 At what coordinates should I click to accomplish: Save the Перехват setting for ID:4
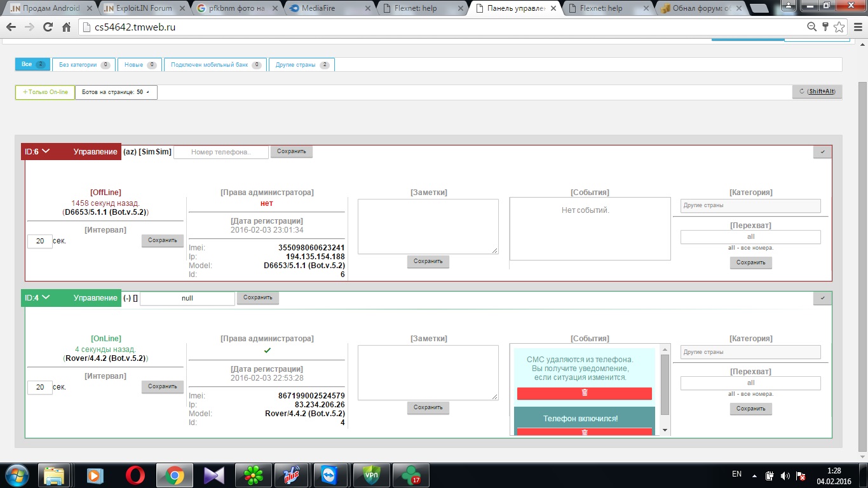(751, 409)
